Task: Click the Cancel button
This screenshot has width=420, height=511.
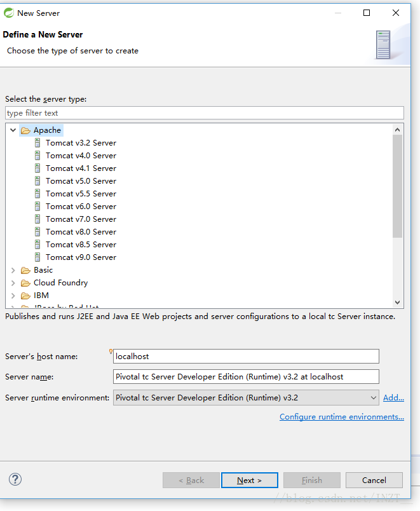Action: pos(374,480)
